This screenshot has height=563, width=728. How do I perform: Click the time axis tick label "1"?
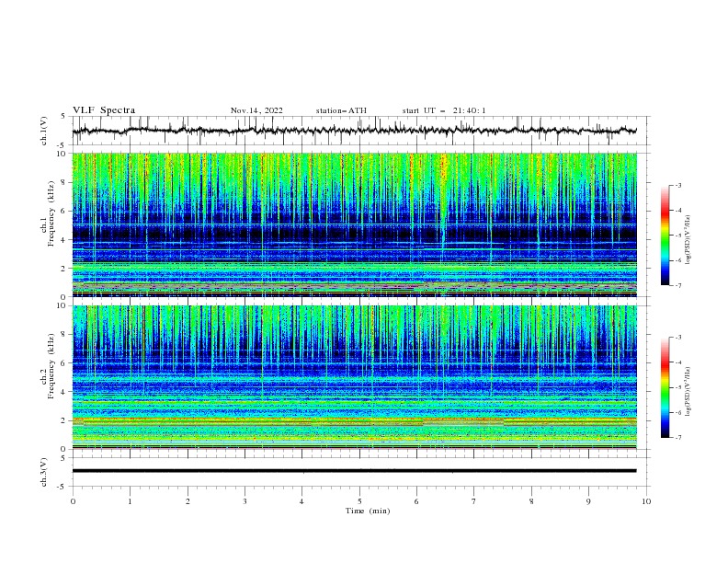(x=130, y=501)
